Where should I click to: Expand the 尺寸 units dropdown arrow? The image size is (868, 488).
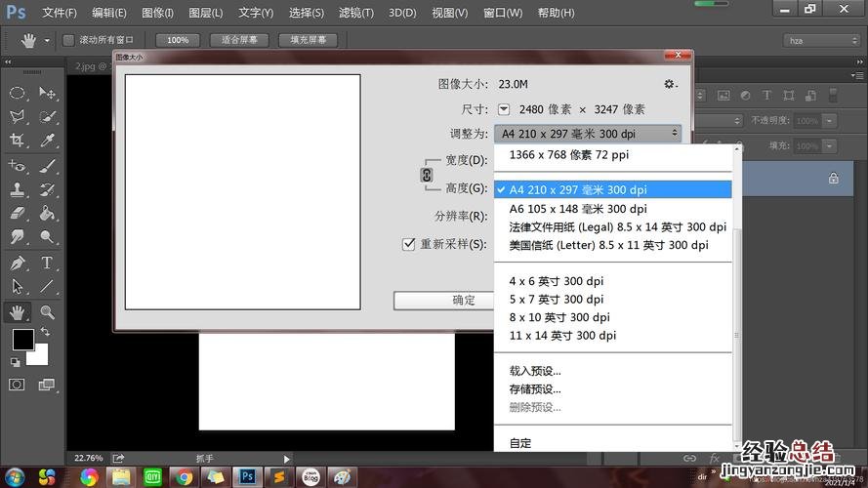click(504, 109)
